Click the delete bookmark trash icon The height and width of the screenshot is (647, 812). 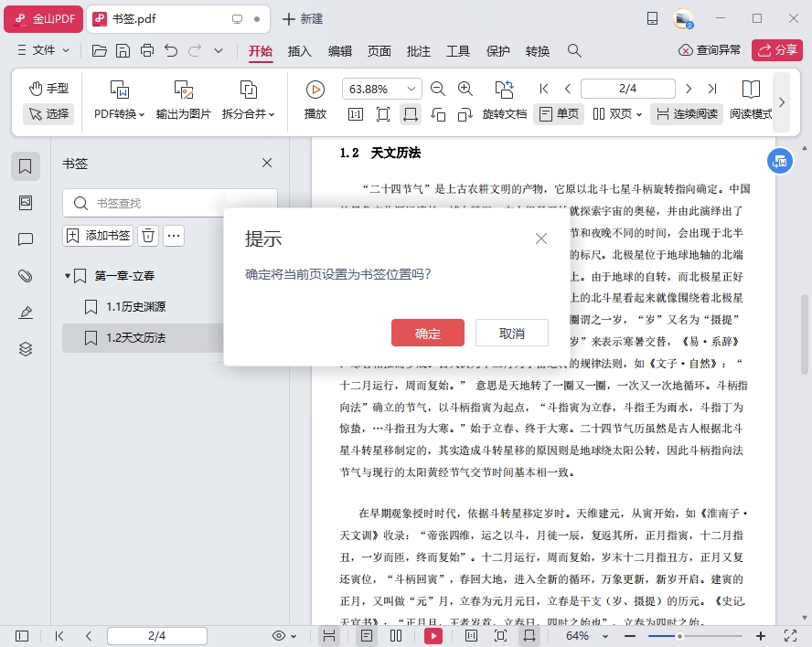[148, 236]
